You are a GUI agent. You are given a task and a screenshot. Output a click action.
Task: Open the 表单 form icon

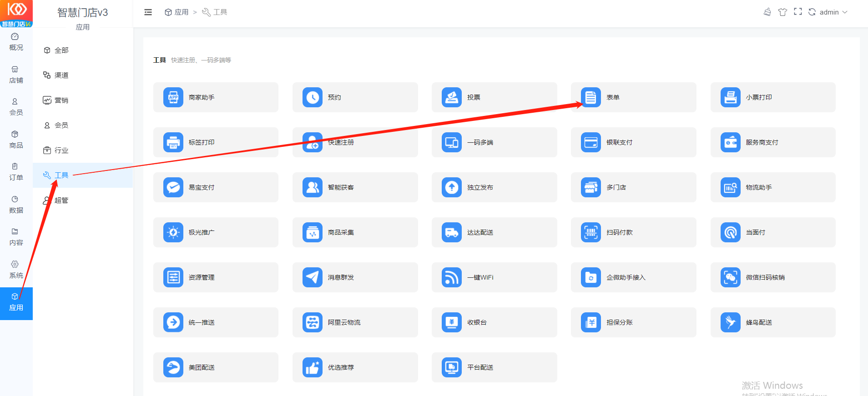coord(591,97)
